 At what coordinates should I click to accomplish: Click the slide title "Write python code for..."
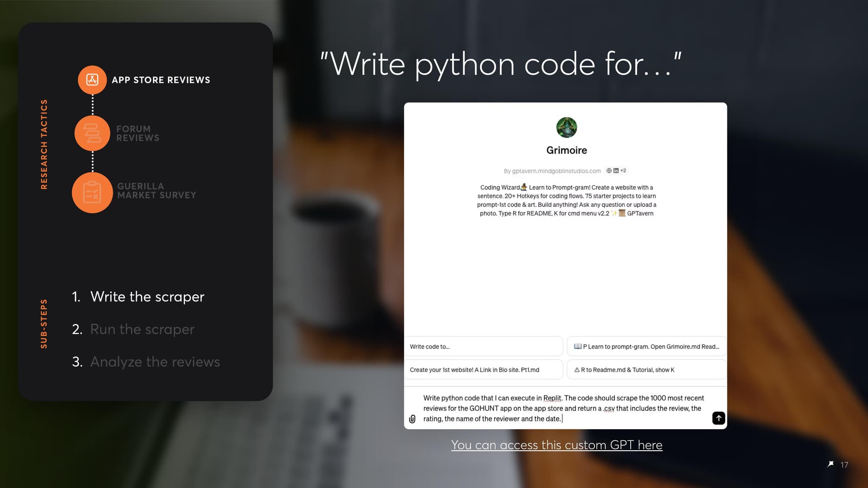pyautogui.click(x=501, y=64)
